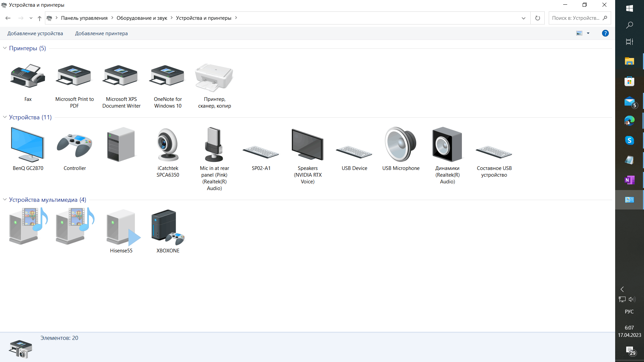Open the address bar history dropdown
Viewport: 644px width, 362px height.
pyautogui.click(x=523, y=18)
